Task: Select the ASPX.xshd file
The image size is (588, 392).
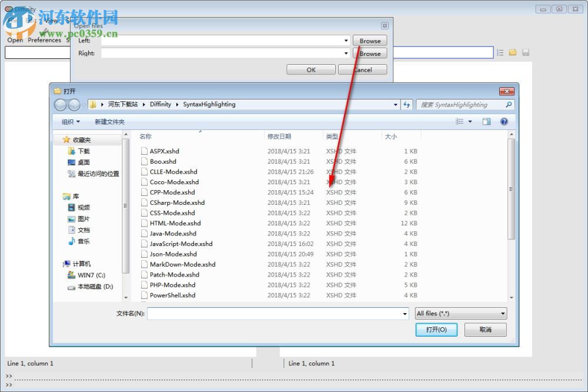Action: (x=160, y=151)
